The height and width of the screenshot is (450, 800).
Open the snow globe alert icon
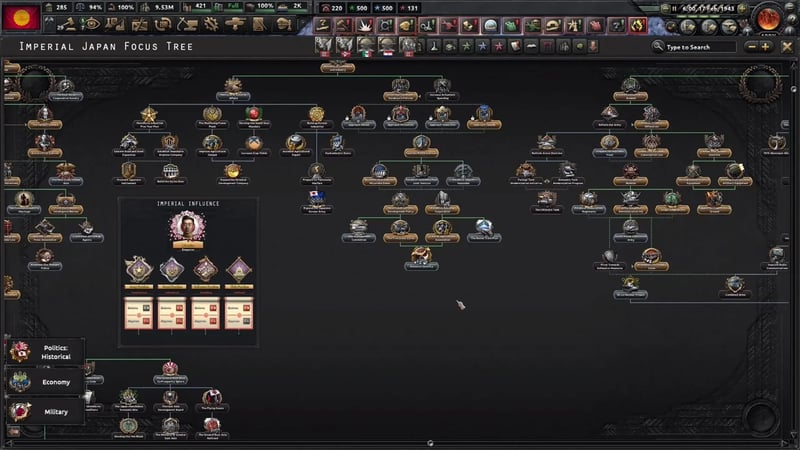490,25
